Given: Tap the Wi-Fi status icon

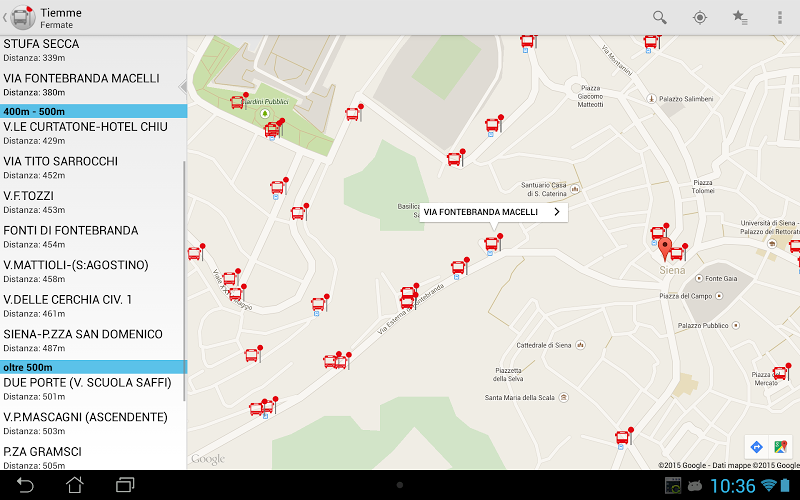Looking at the screenshot, I should tap(768, 485).
